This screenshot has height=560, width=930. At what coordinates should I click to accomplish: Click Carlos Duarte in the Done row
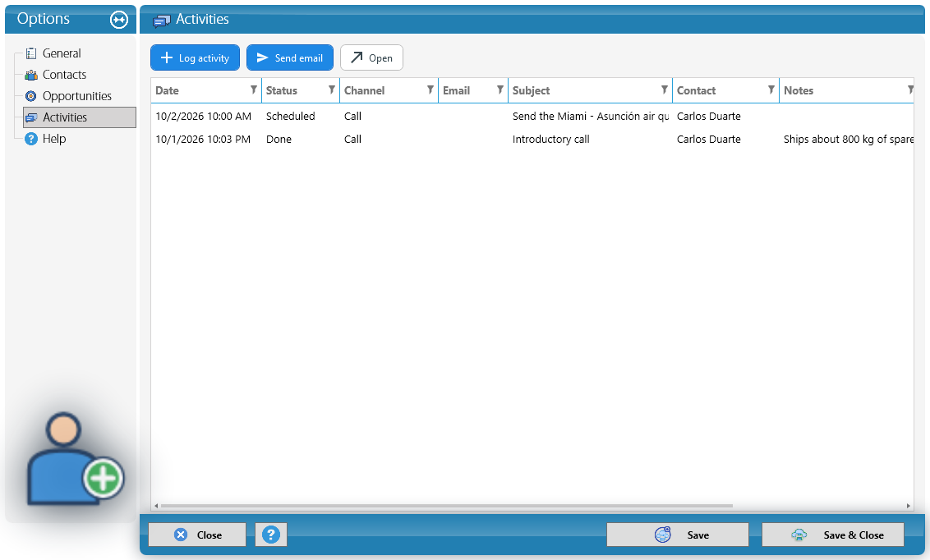click(709, 140)
